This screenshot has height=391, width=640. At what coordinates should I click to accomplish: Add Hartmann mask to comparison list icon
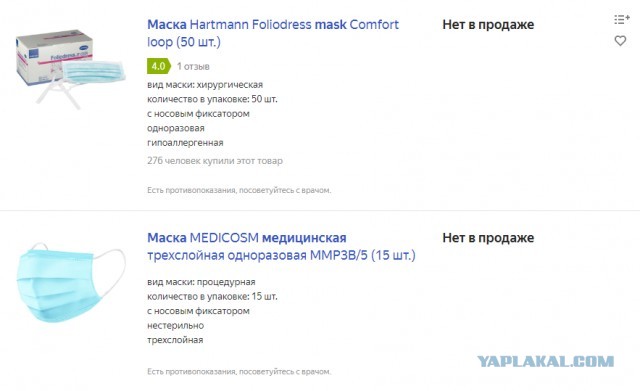(621, 19)
